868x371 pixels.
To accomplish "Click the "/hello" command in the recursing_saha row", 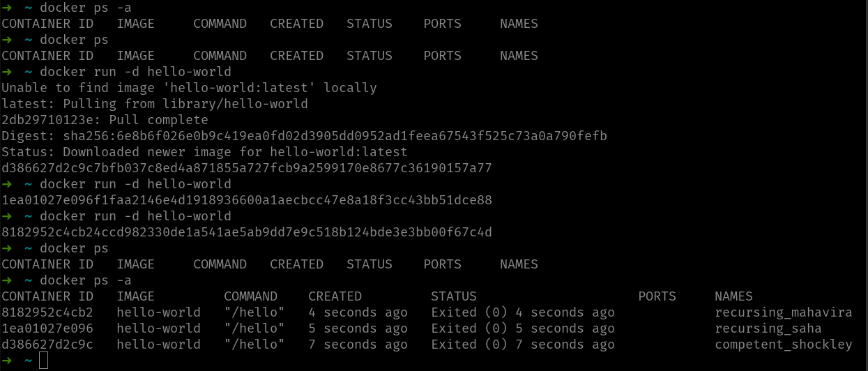I will (254, 328).
